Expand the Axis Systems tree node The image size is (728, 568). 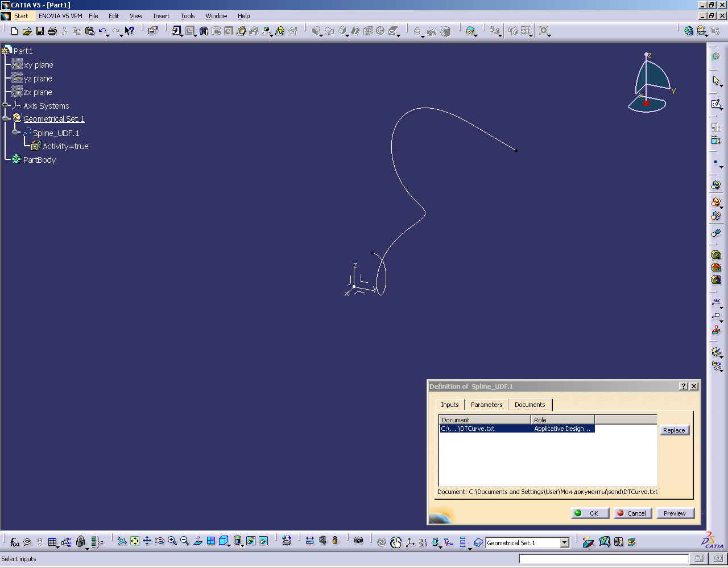pos(6,105)
